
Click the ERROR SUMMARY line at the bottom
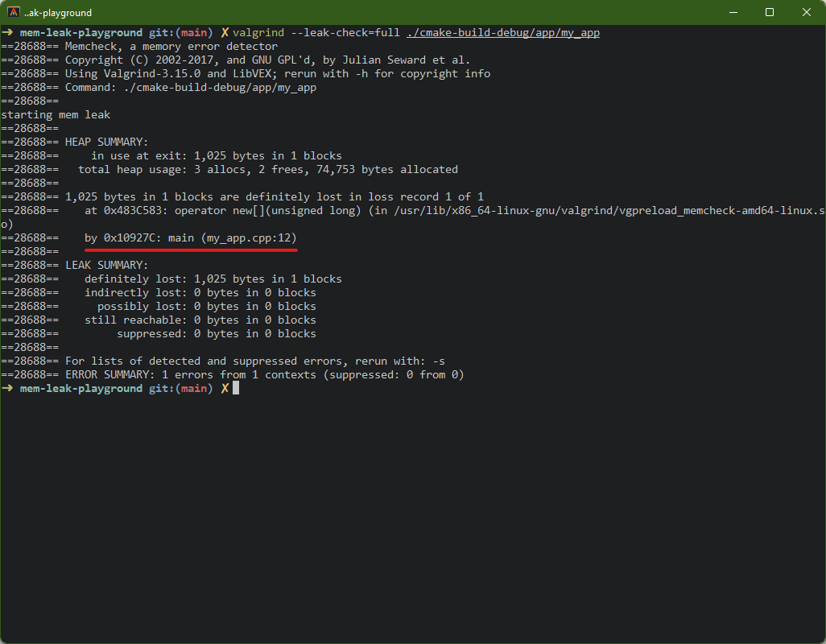point(242,374)
